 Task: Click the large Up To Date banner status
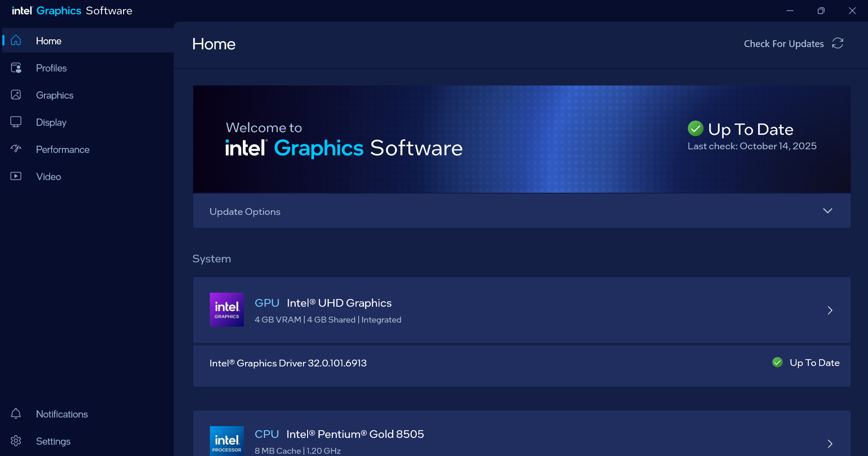coord(751,129)
